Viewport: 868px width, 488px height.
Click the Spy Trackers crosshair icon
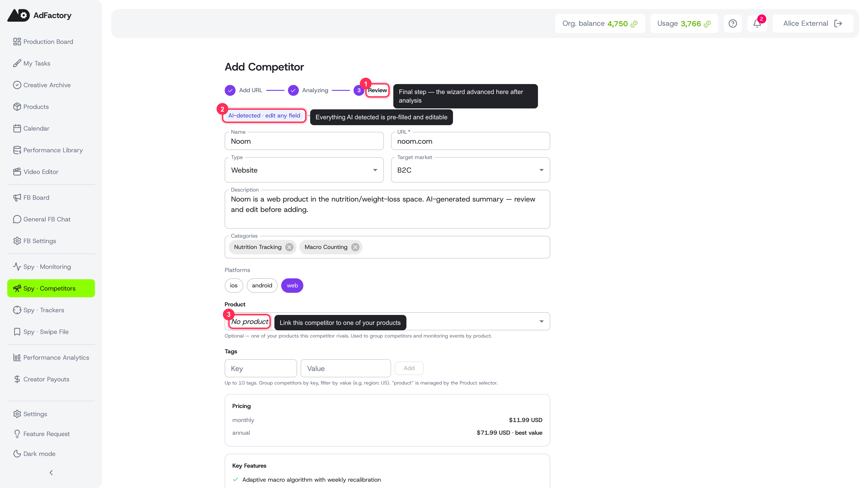point(17,310)
